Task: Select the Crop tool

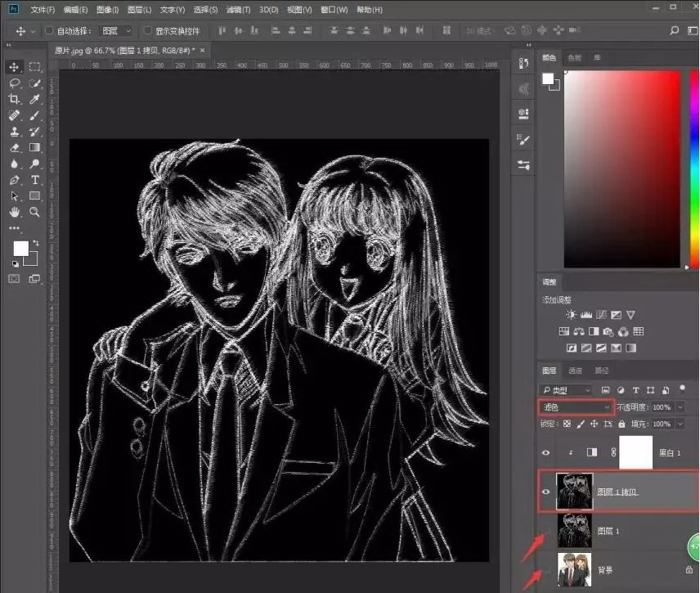Action: (14, 99)
